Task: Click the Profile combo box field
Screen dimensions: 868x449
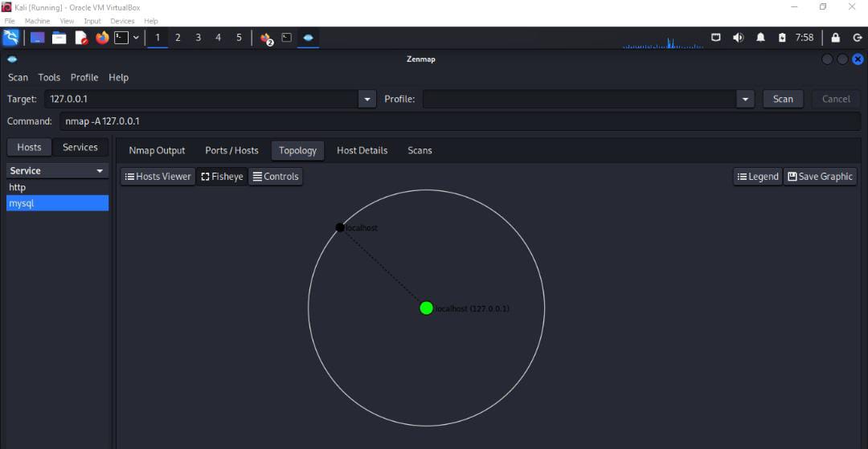Action: click(579, 99)
